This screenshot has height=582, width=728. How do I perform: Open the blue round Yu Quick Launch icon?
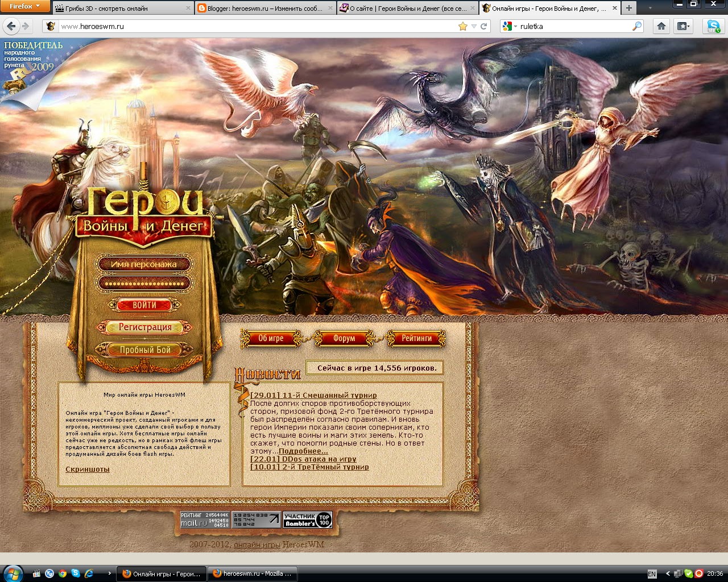click(49, 573)
